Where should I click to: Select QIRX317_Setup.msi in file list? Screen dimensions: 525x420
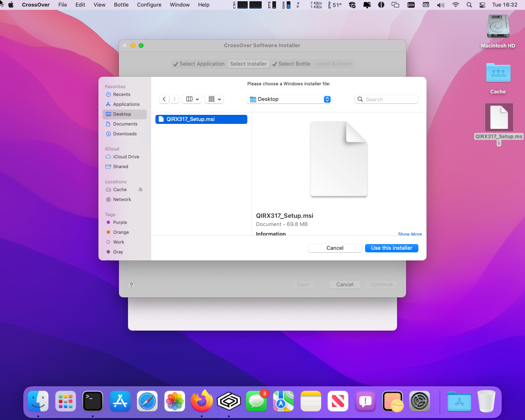pos(201,119)
